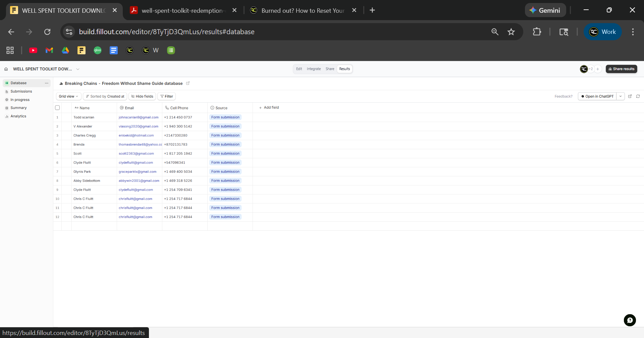Click the refresh icon at top right of table

(638, 96)
